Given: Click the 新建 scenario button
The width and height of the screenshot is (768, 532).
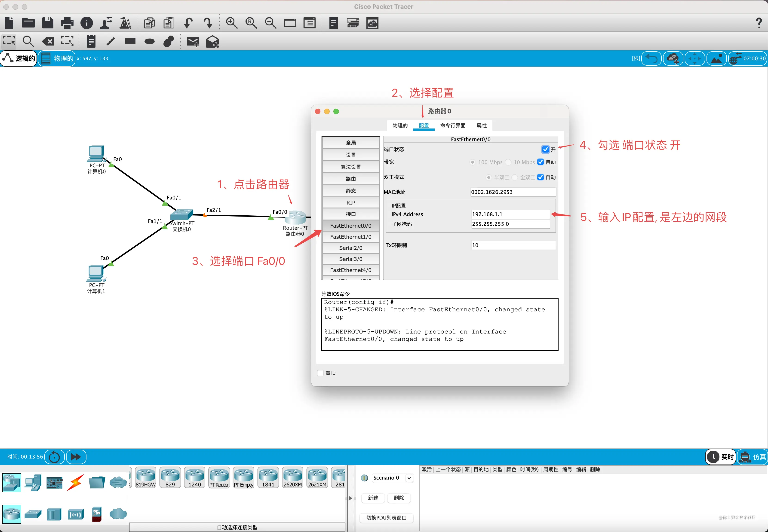Looking at the screenshot, I should click(x=373, y=498).
